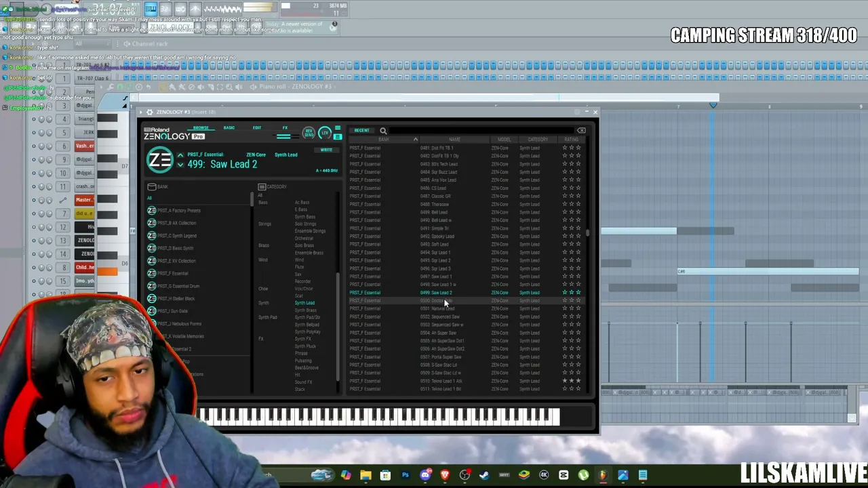This screenshot has width=868, height=488.
Task: Click the search magnifier in ZENOLOGY browser
Action: (x=383, y=131)
